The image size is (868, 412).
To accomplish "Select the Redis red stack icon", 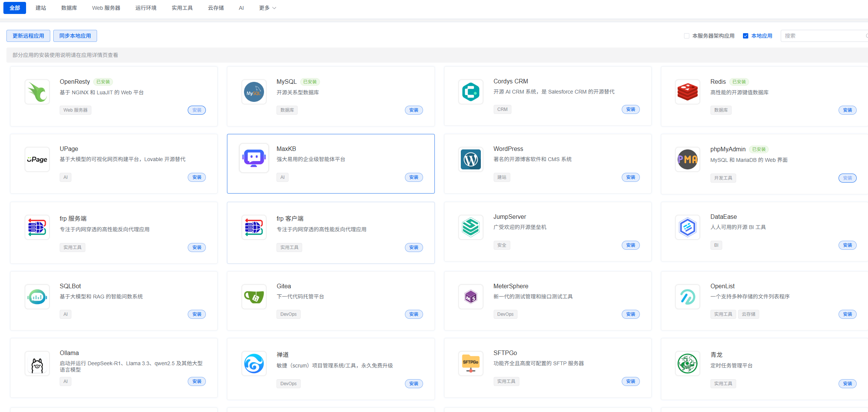I will tap(687, 92).
